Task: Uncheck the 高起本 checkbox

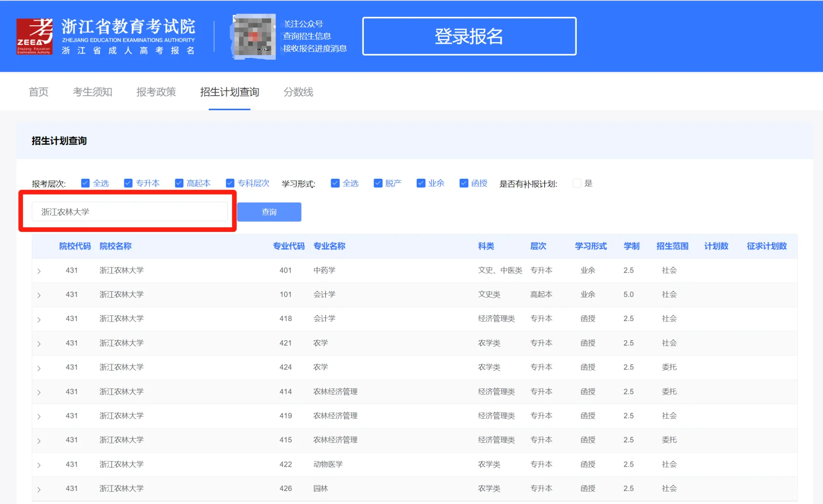Action: tap(179, 183)
